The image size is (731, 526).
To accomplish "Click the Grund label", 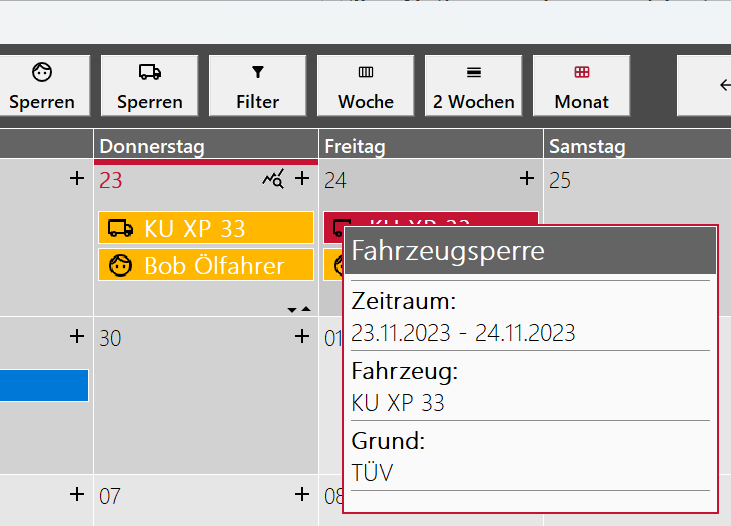I will coord(388,441).
